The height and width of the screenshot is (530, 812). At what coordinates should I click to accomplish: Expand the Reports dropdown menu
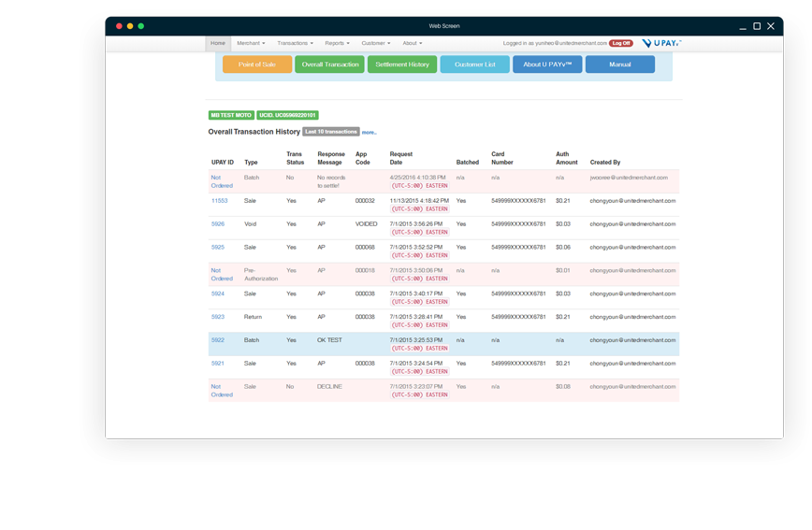[x=337, y=44]
